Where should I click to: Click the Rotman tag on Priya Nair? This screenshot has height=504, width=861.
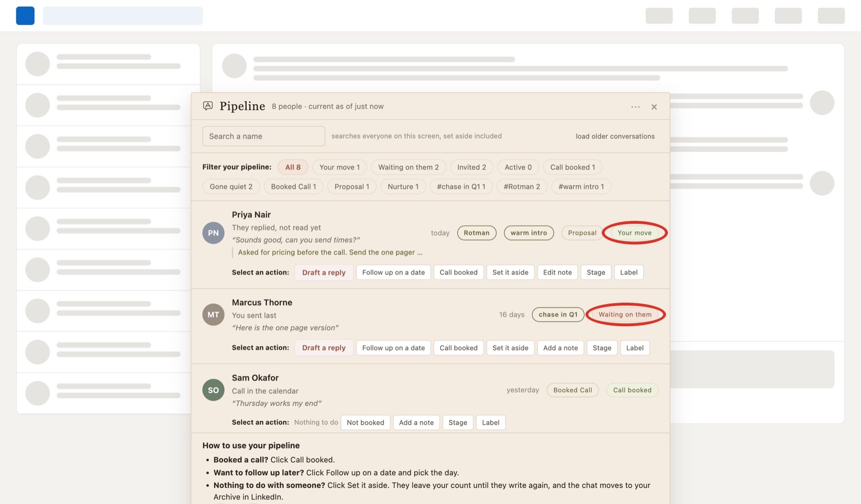476,233
